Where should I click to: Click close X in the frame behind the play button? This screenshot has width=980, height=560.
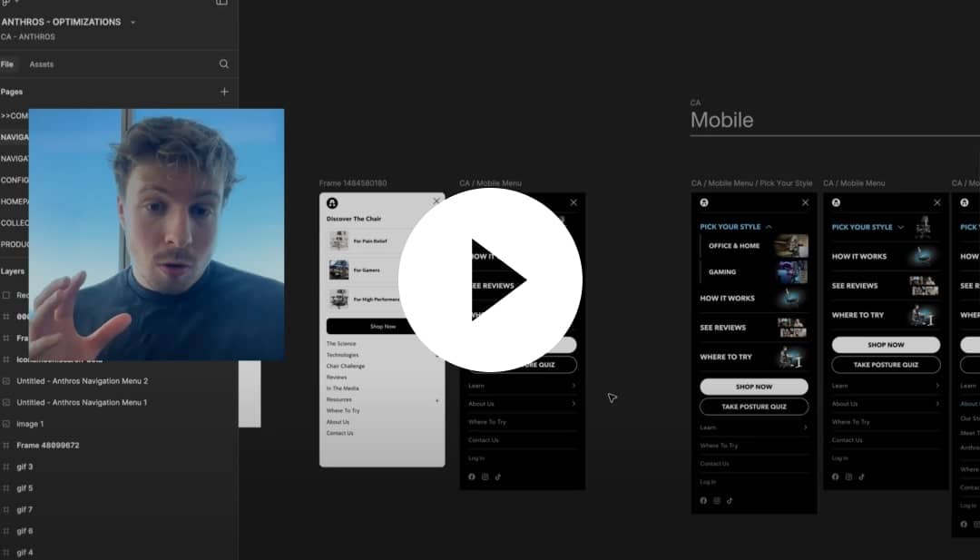(x=573, y=202)
